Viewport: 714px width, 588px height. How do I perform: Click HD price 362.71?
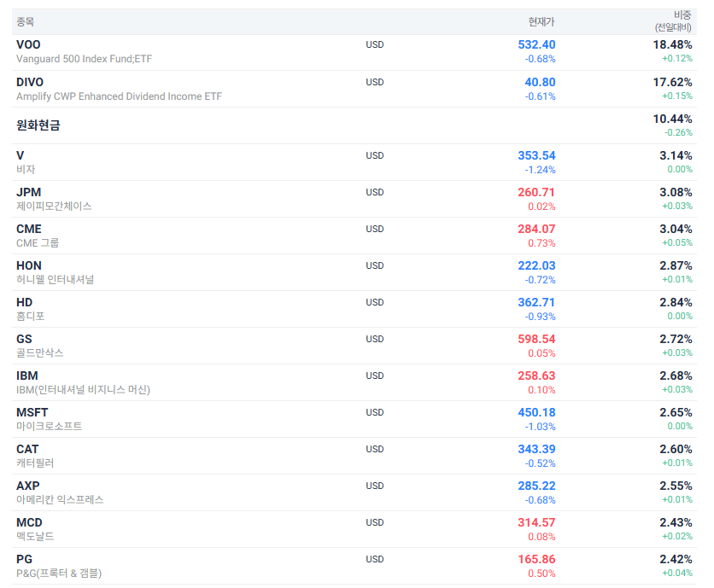tap(536, 302)
